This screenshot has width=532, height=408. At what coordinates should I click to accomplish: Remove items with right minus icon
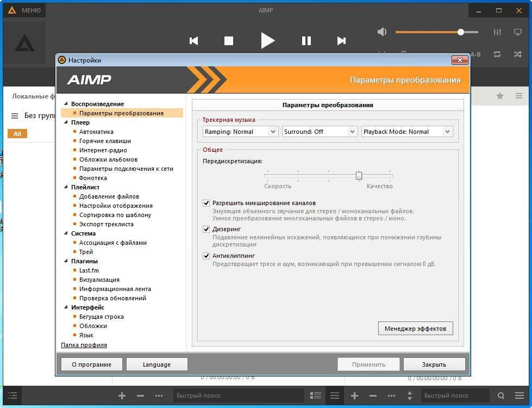373,395
